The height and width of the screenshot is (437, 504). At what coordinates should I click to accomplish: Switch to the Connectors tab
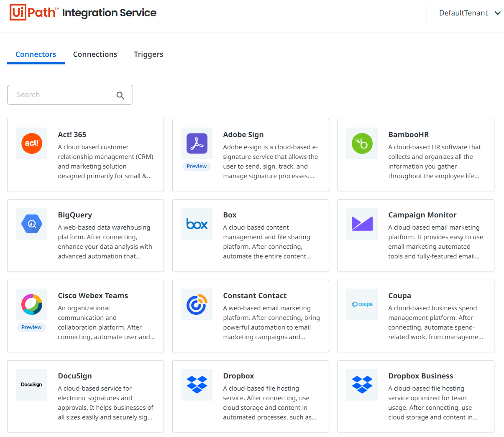[x=36, y=54]
